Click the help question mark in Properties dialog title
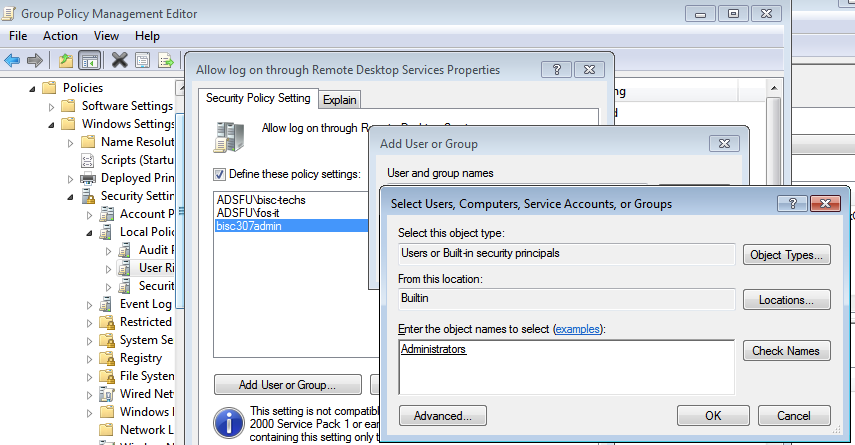Viewport: 855px width, 445px height. tap(555, 70)
